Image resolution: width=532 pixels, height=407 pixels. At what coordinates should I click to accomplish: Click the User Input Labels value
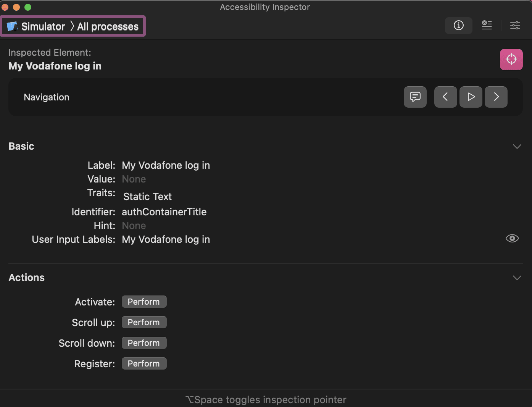coord(166,239)
